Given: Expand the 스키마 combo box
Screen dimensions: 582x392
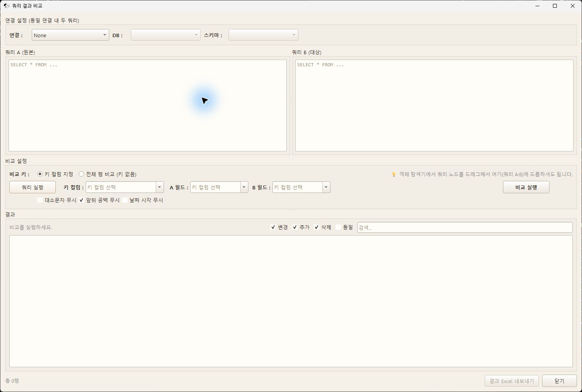Looking at the screenshot, I should 263,35.
